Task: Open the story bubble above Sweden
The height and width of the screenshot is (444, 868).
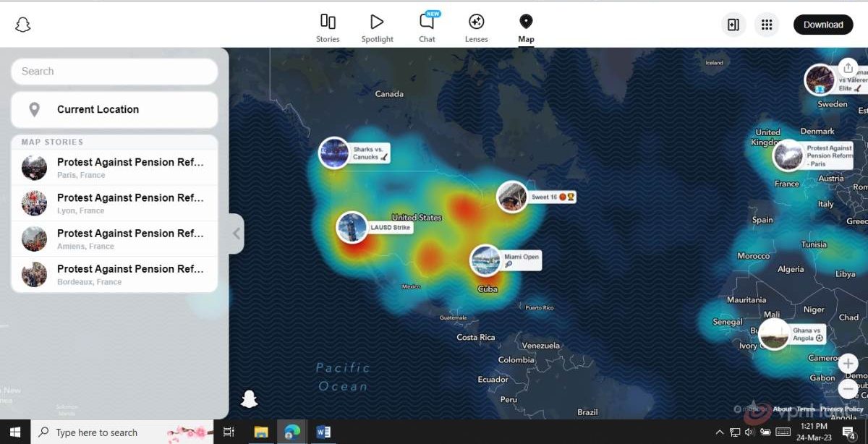Action: point(821,80)
